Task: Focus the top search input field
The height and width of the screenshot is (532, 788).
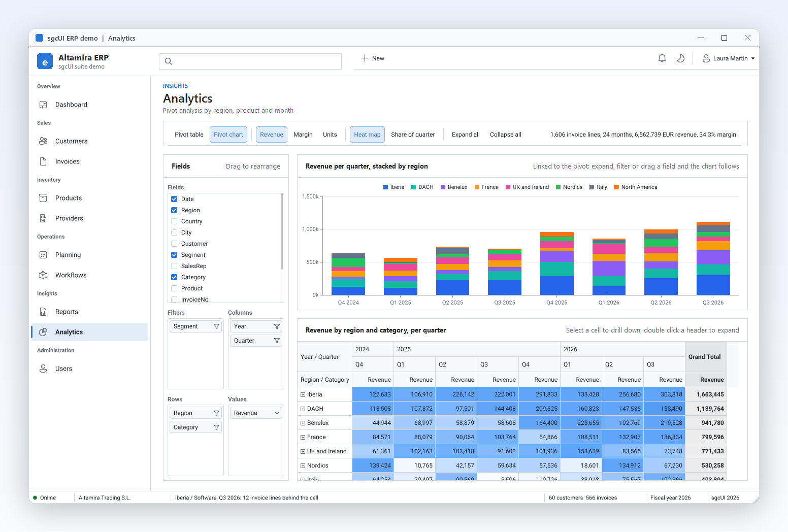Action: (250, 61)
